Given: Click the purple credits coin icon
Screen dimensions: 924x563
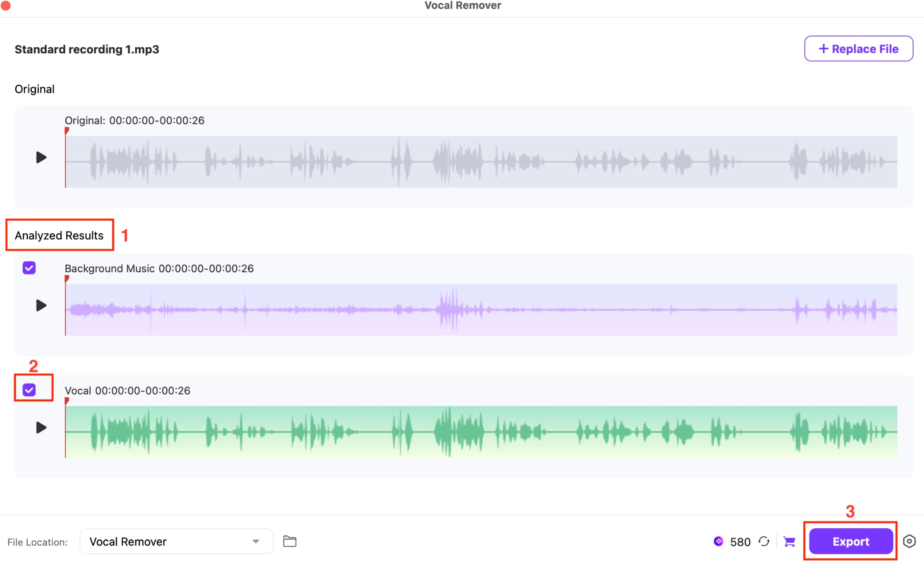Looking at the screenshot, I should 718,541.
